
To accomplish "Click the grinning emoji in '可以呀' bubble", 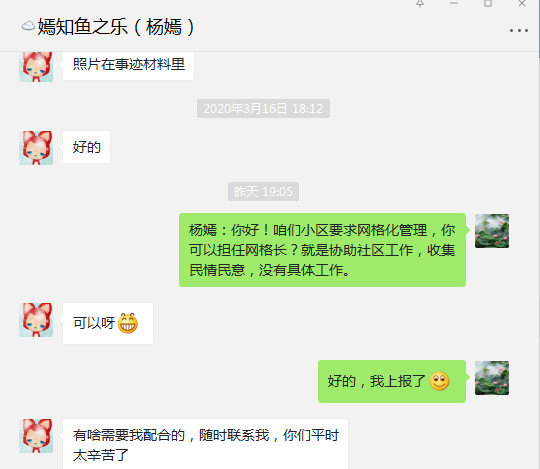I will tap(128, 323).
